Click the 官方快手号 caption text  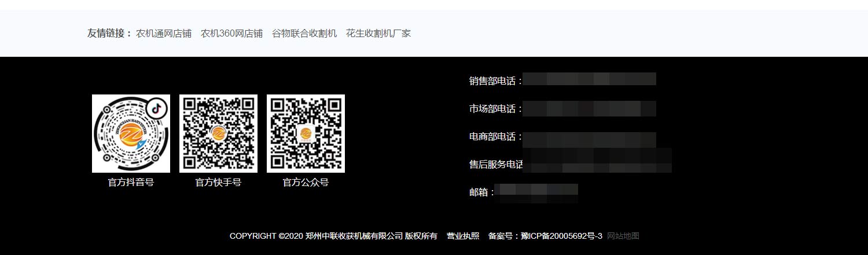(x=218, y=183)
